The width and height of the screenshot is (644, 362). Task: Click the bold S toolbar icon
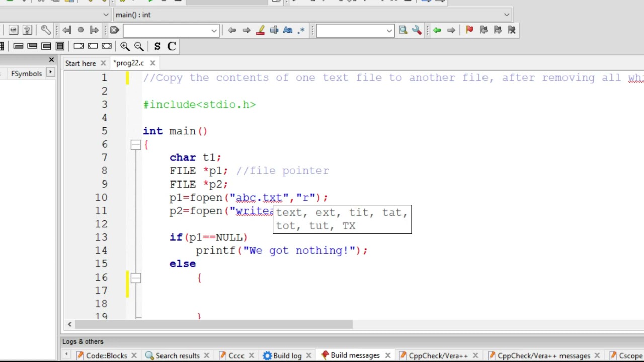click(157, 46)
